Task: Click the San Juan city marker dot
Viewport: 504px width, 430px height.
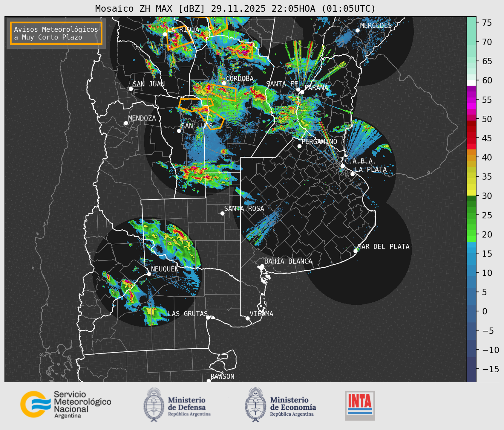Action: pyautogui.click(x=131, y=89)
